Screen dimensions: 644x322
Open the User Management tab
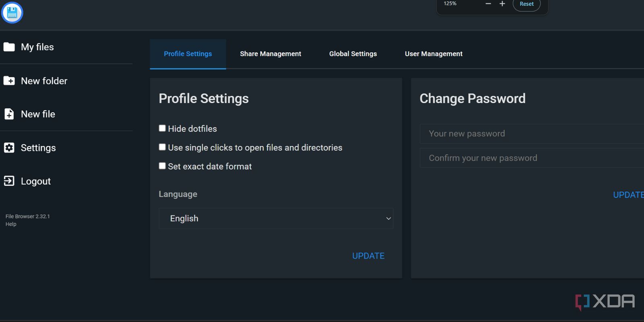pos(433,54)
